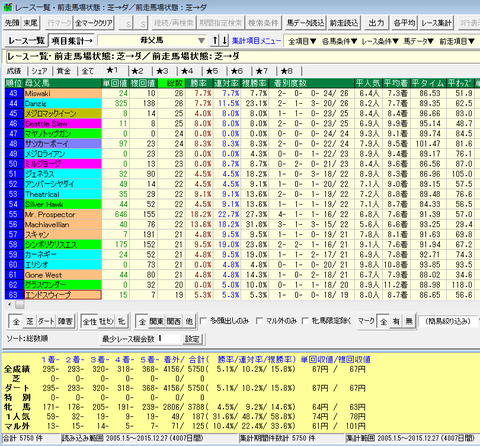480x446 pixels.
Task: Open the 母父馬 item dropdown
Action: (x=152, y=41)
